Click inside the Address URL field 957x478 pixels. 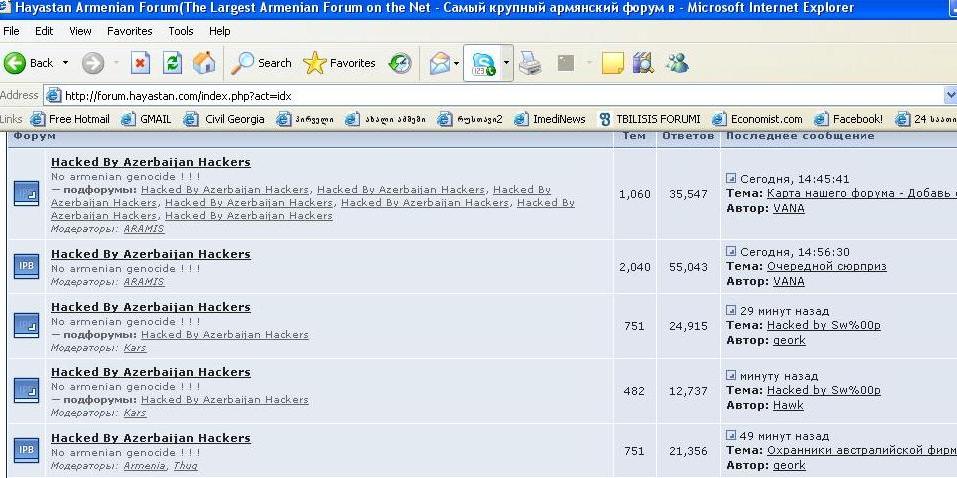tap(494, 95)
